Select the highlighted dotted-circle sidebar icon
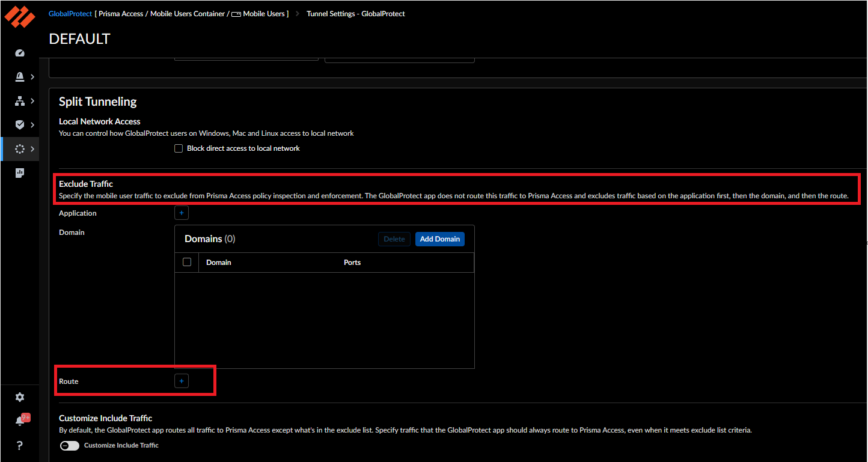This screenshot has height=462, width=868. tap(20, 149)
